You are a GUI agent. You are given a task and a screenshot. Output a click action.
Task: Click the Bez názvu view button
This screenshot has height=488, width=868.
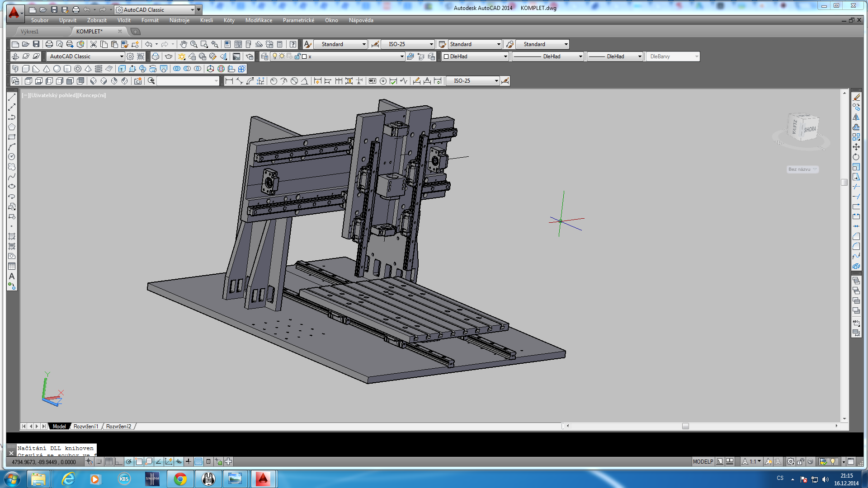[802, 169]
